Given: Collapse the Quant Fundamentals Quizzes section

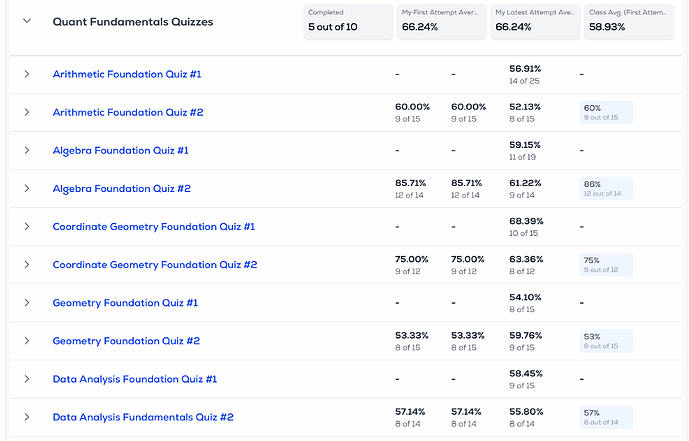Looking at the screenshot, I should (x=27, y=21).
